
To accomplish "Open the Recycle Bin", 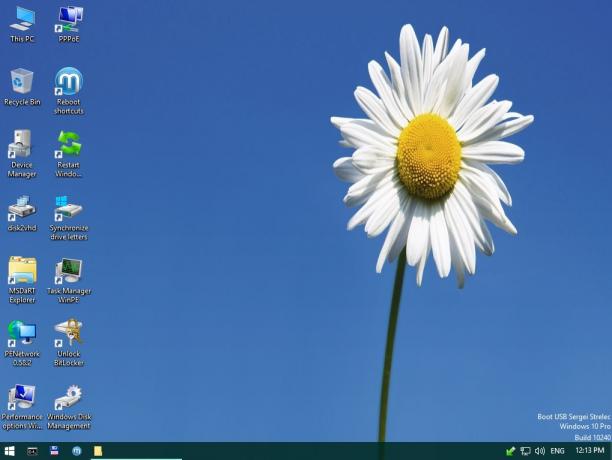I will 22,87.
